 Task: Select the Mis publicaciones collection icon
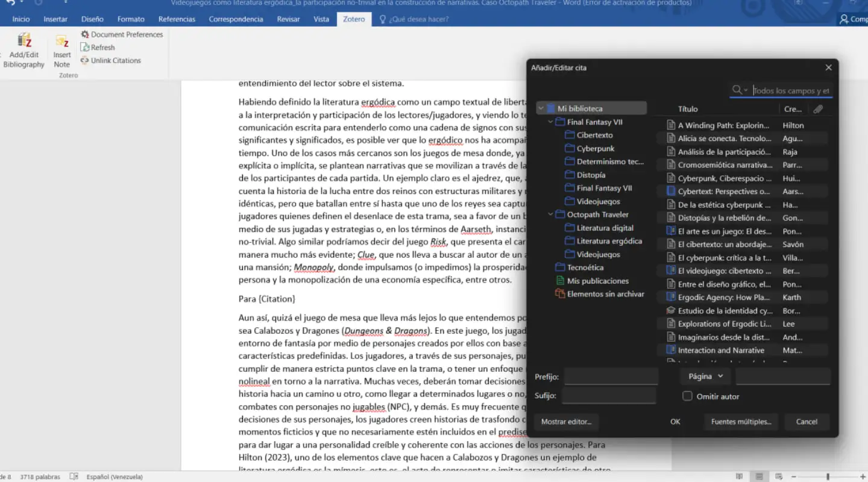click(560, 281)
